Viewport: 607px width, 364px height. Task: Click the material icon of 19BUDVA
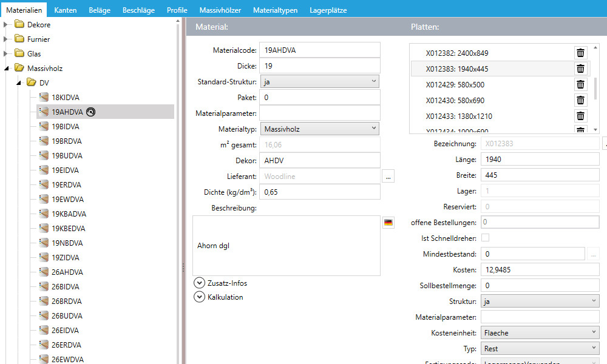(44, 155)
